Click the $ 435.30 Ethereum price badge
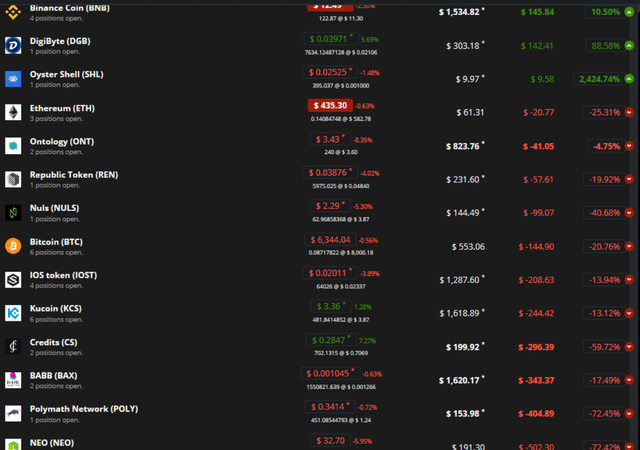 [x=330, y=106]
